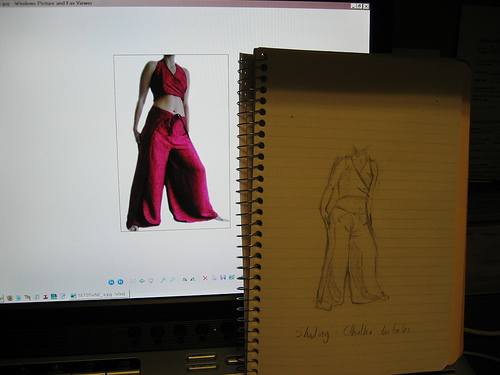Click the music note quick launch icon
The width and height of the screenshot is (500, 375).
(37, 297)
